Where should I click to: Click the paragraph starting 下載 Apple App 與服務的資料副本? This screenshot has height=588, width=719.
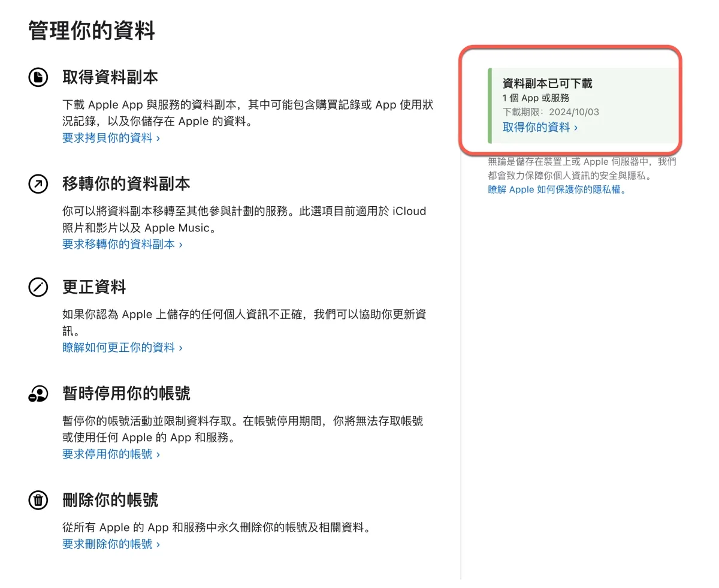coord(247,113)
